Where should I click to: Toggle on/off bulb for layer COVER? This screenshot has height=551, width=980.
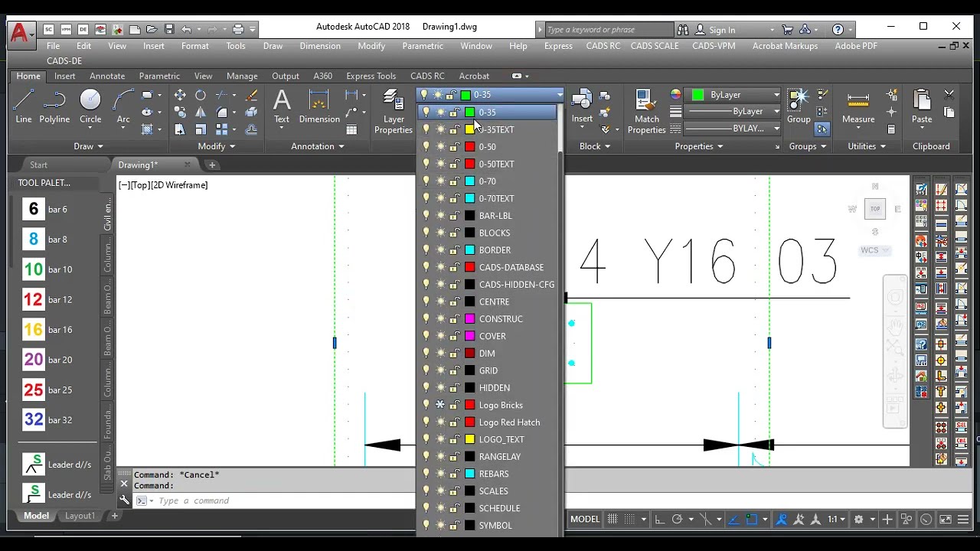[426, 336]
